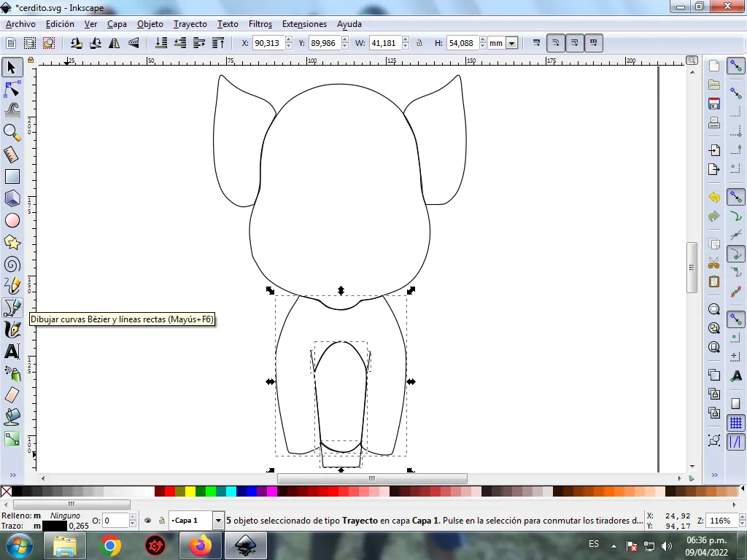The height and width of the screenshot is (560, 747).
Task: Select the Measure ruler tool
Action: pos(12,155)
